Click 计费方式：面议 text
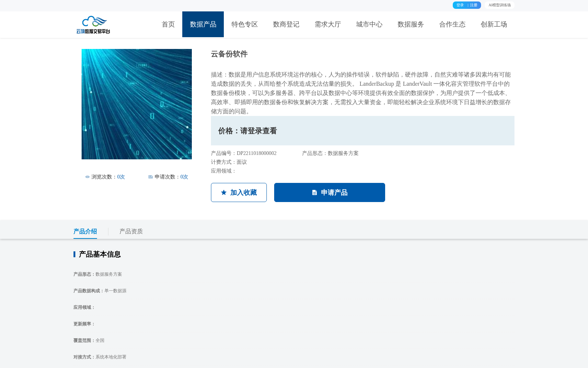This screenshot has width=588, height=368. coord(229,162)
